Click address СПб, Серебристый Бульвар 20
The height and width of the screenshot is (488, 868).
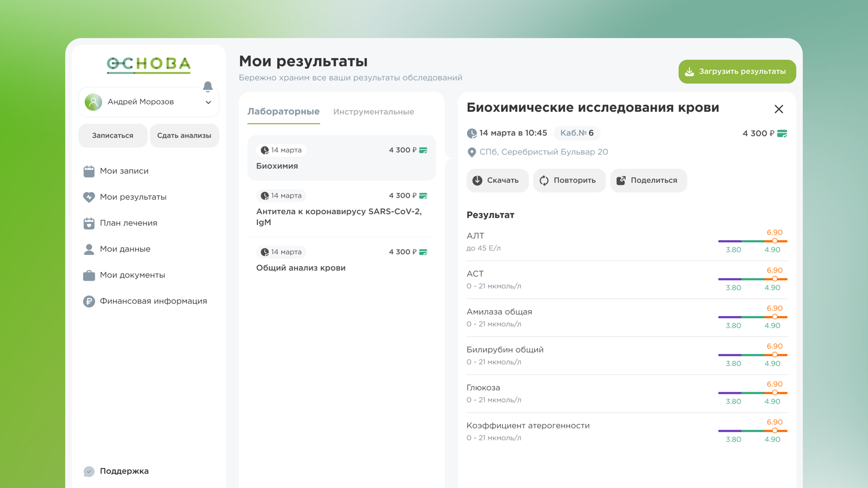[544, 152]
